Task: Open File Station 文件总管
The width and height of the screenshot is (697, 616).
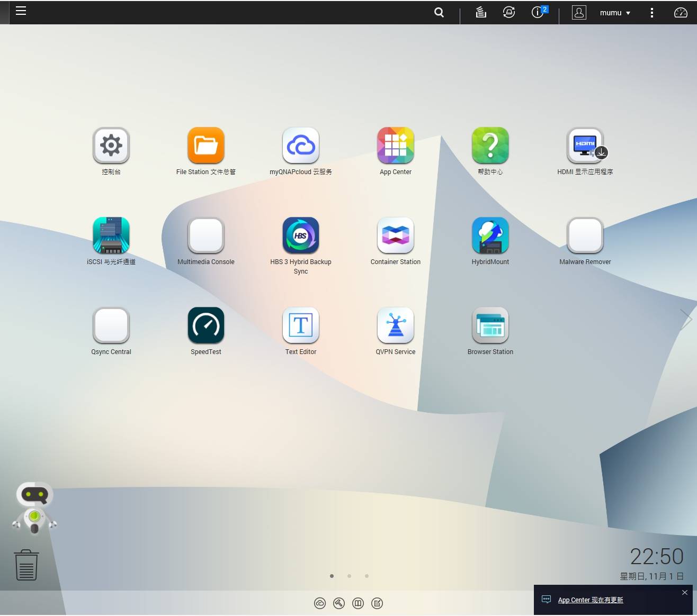Action: (x=205, y=146)
